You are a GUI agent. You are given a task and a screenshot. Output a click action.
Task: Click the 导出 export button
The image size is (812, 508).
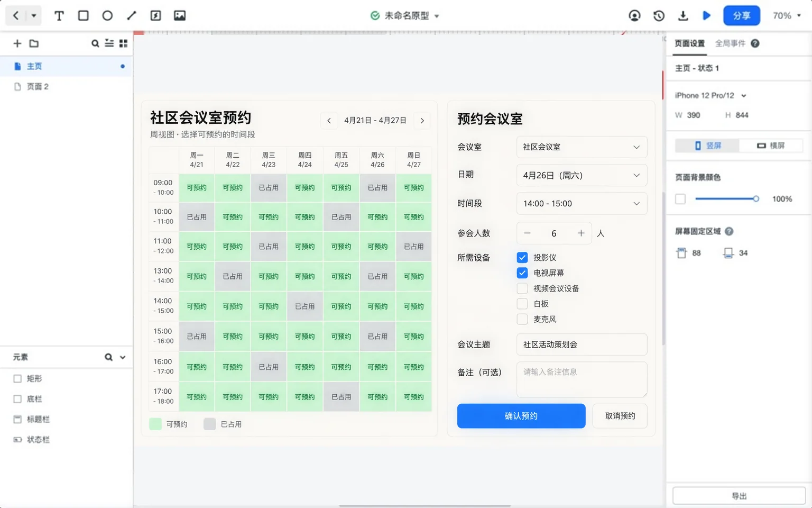point(739,496)
